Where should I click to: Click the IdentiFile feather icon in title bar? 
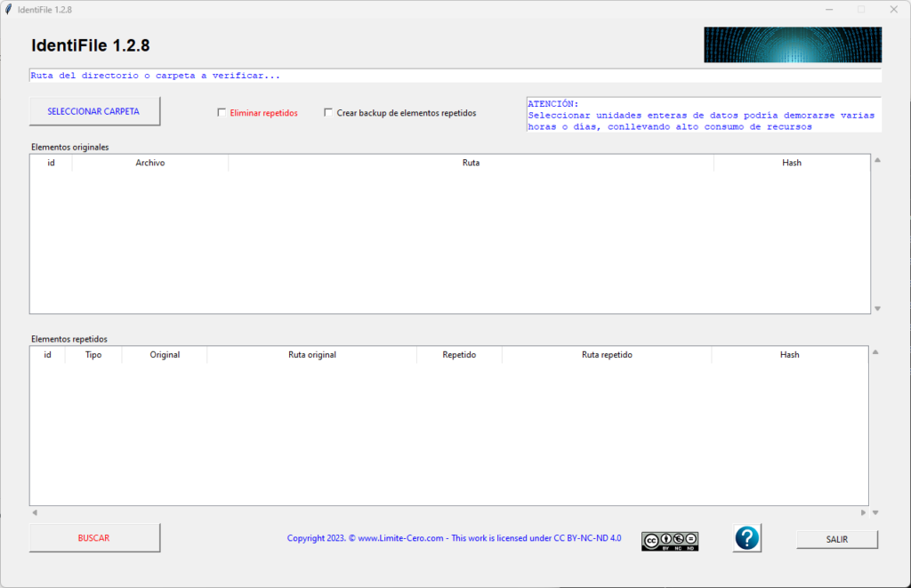[x=8, y=9]
